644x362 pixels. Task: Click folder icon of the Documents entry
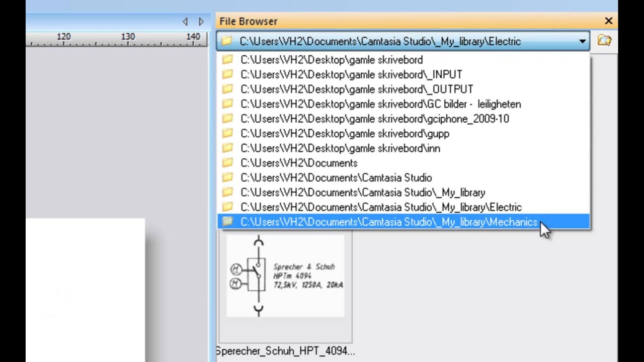coord(227,163)
